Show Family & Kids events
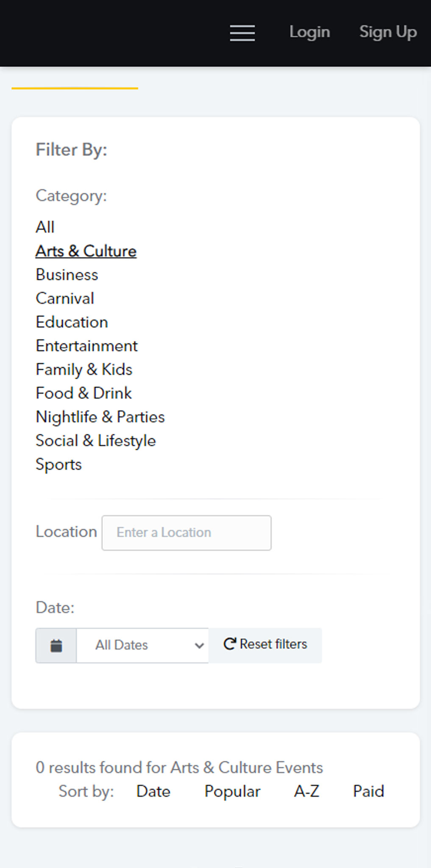This screenshot has width=431, height=868. coord(84,370)
